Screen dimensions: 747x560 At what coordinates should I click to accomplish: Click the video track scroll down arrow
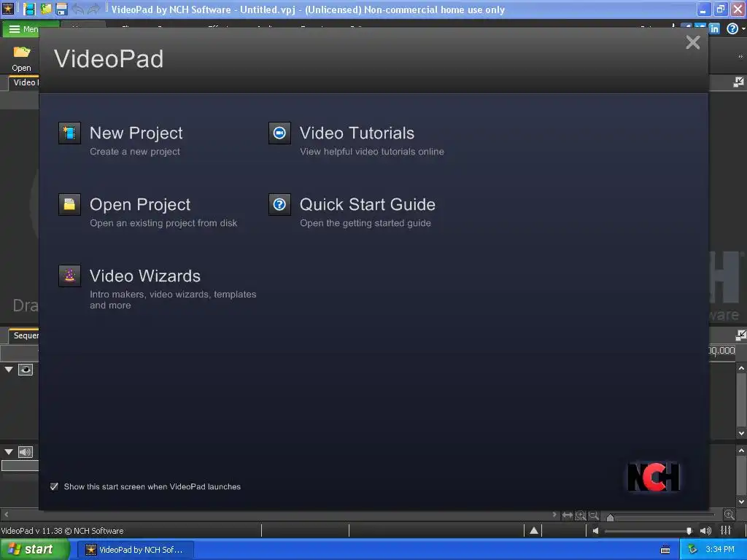point(741,433)
